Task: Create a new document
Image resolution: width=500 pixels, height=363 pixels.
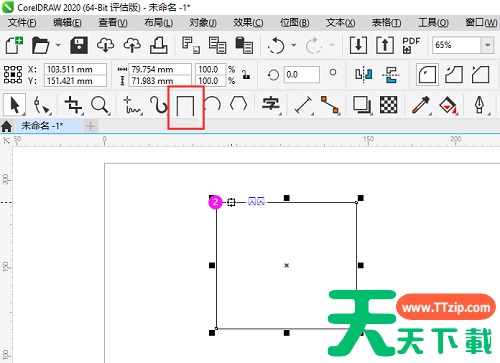Action: pyautogui.click(x=14, y=45)
